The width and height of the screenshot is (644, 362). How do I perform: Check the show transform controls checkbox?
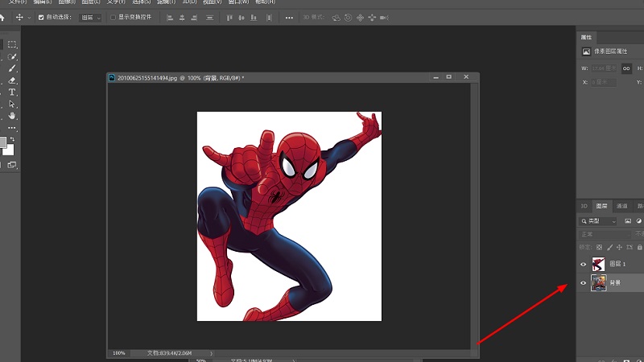[113, 17]
